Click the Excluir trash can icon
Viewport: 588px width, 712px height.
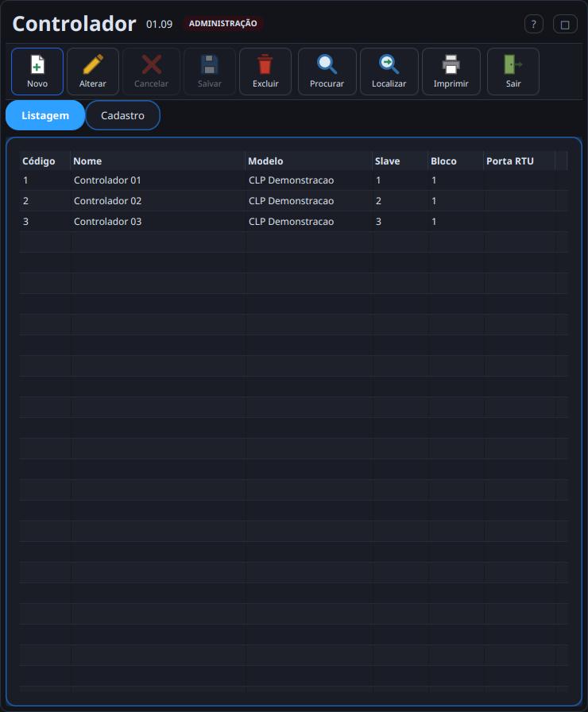265,64
